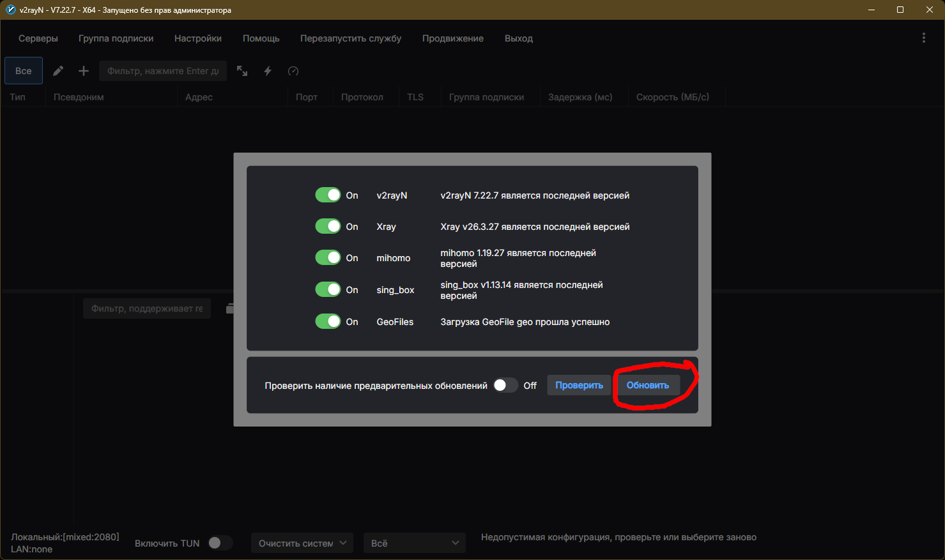Click the 'sing_box' label in the update list
This screenshot has width=945, height=560.
(396, 290)
